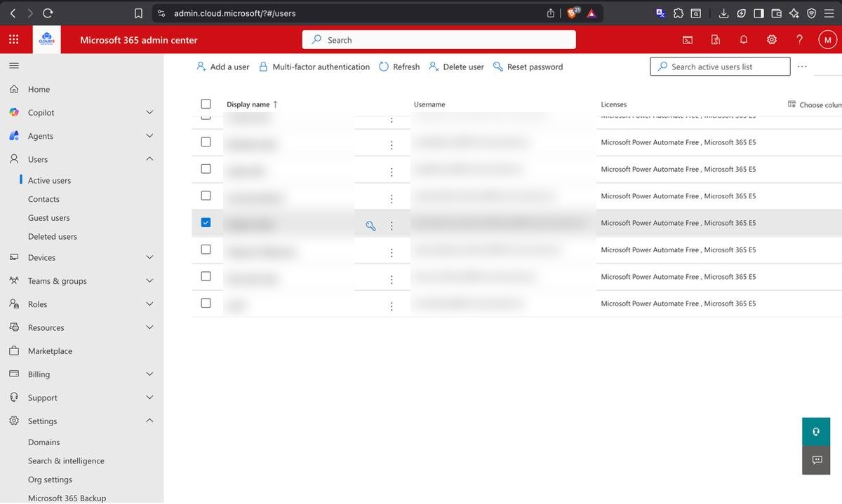
Task: Open Org settings page
Action: [x=50, y=479]
